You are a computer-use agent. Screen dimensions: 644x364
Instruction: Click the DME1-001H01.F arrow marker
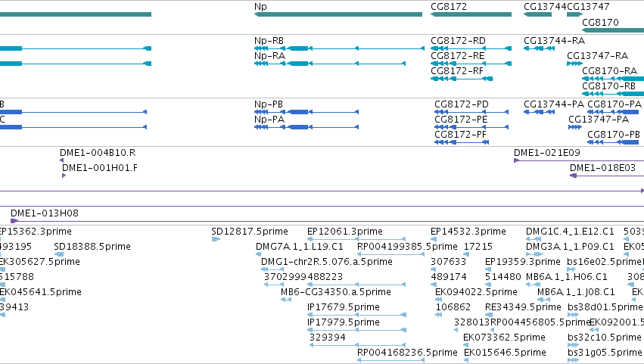click(64, 176)
